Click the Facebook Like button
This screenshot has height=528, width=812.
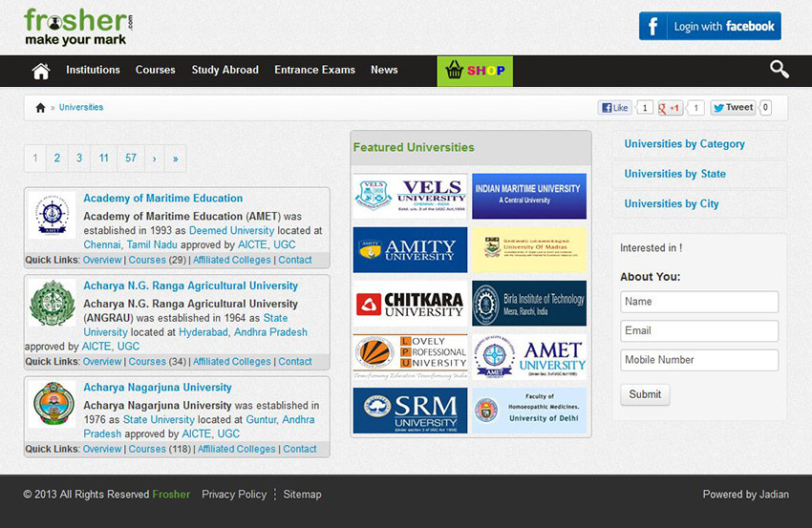614,108
